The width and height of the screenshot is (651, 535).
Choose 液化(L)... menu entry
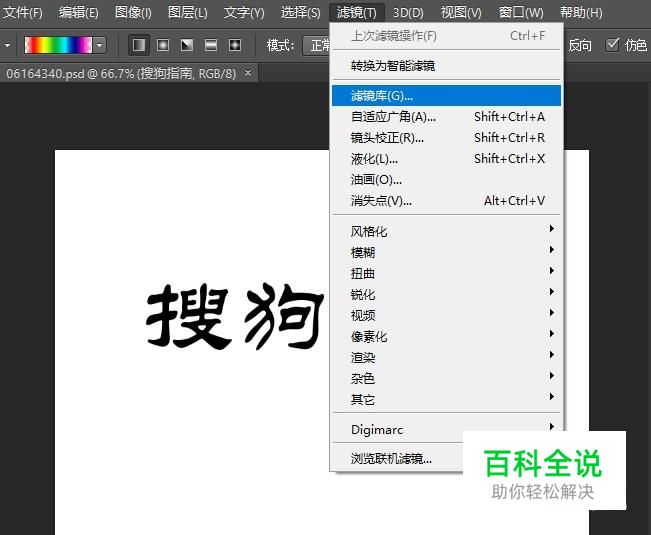[446, 159]
